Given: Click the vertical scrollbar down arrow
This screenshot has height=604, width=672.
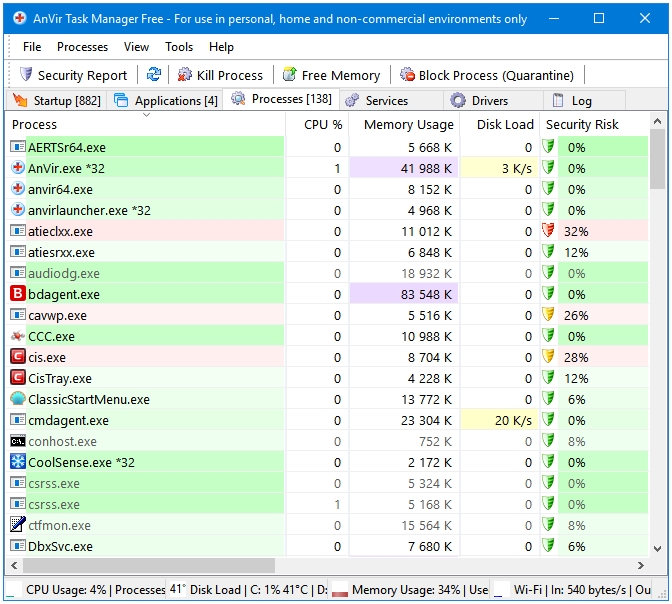Looking at the screenshot, I should click(x=657, y=548).
